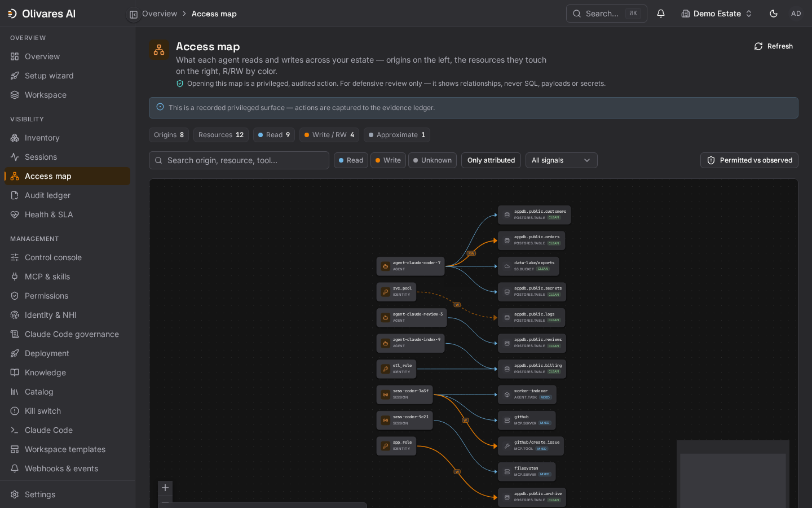812x508 pixels.
Task: Open Sessions page
Action: tap(67, 157)
